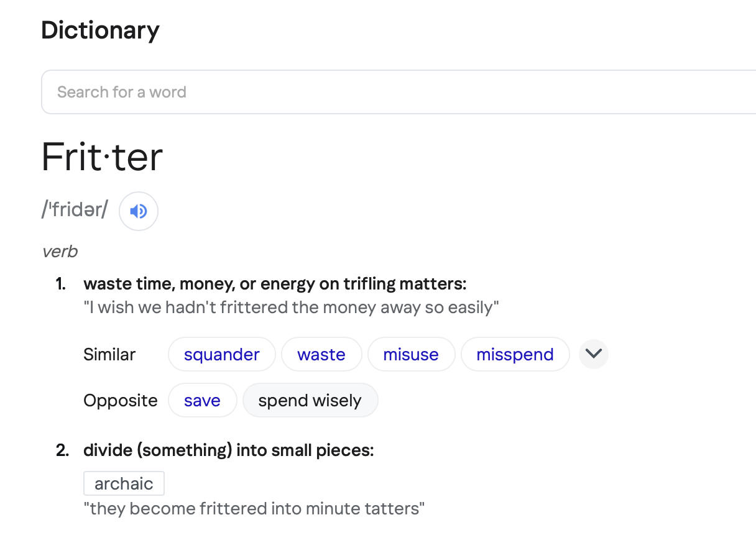Click the frittered the money away example sentence
The image size is (756, 538).
292,308
